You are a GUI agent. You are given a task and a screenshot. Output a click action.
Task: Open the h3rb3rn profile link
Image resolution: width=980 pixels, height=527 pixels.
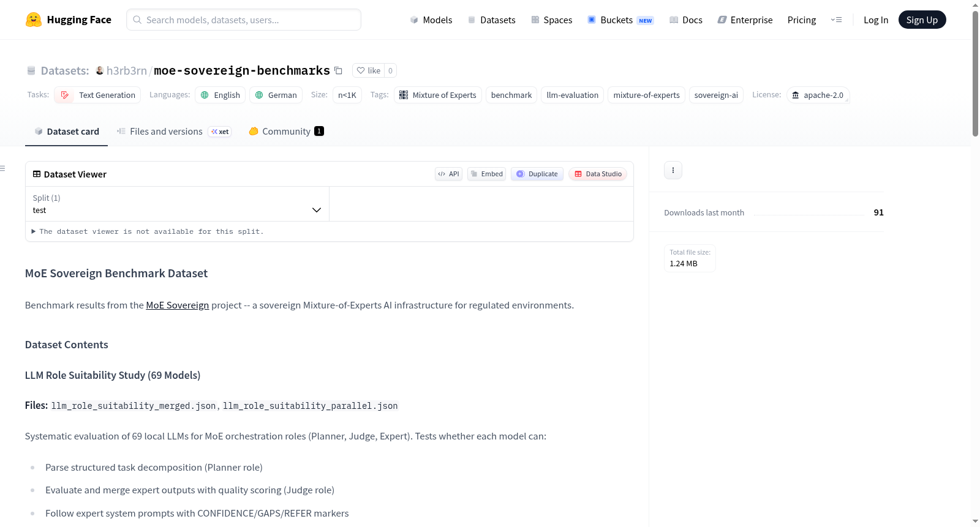(127, 70)
